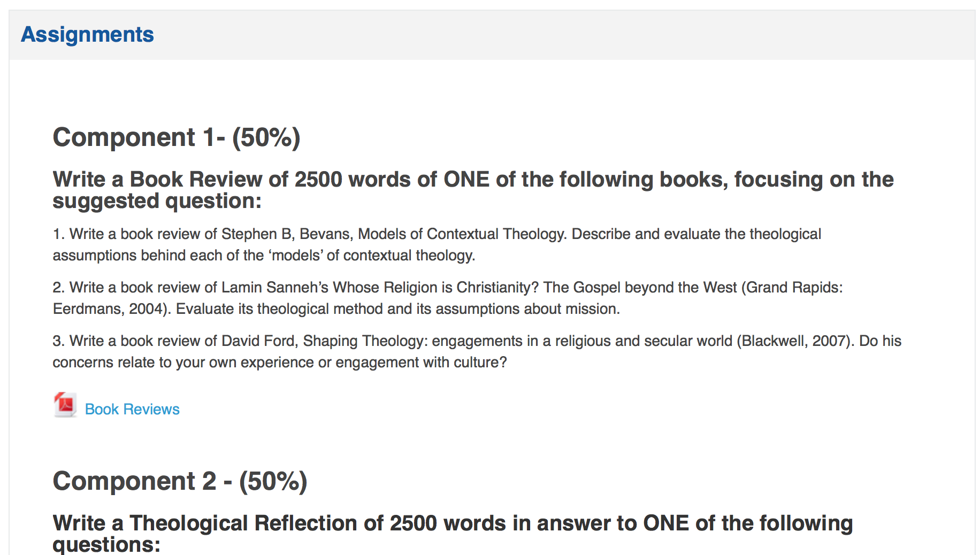Click 'assumptions behind each of the models'
The image size is (980, 555).
click(x=187, y=256)
